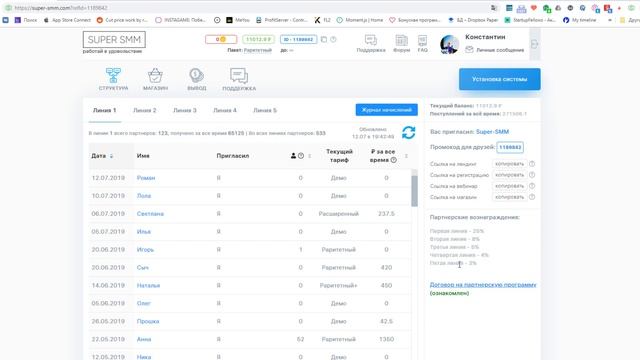Click the copy ID icon next to ID badge
640x360 pixels.
(x=324, y=40)
